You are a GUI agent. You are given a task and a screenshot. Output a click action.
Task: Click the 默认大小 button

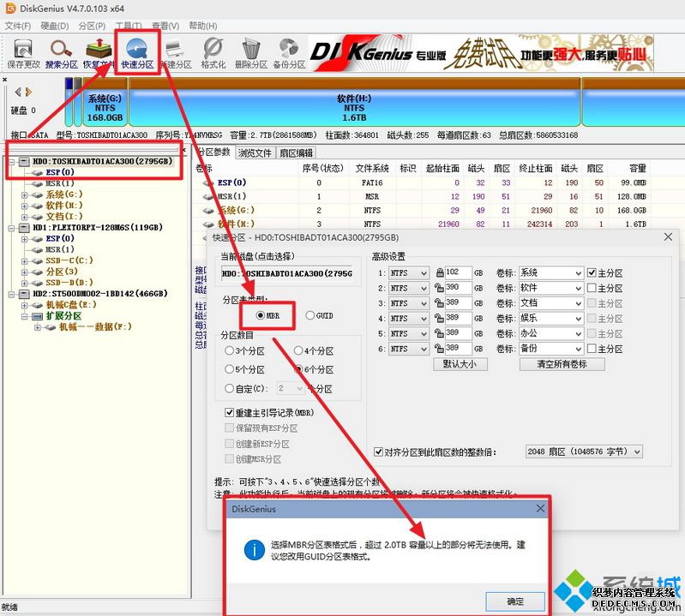point(460,364)
